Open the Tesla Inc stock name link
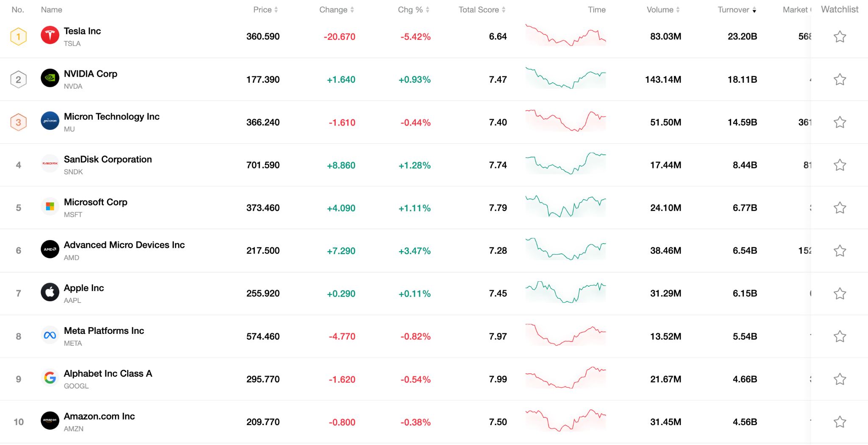868x445 pixels. pos(82,31)
